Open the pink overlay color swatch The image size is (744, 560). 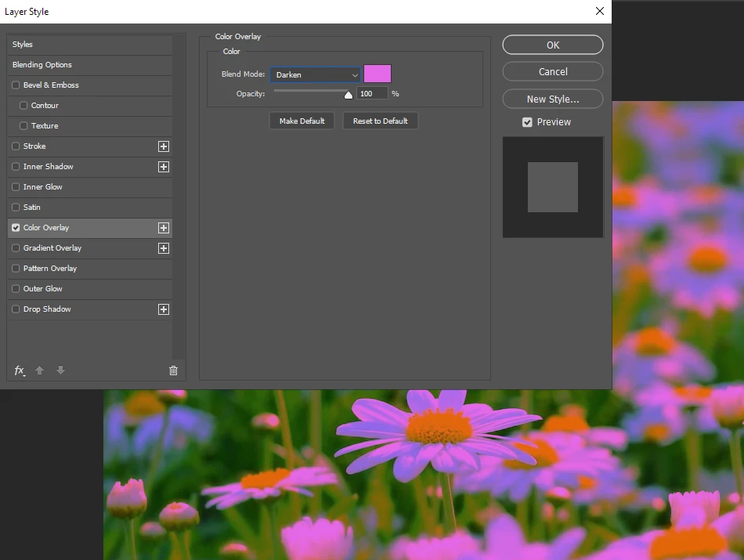click(377, 74)
